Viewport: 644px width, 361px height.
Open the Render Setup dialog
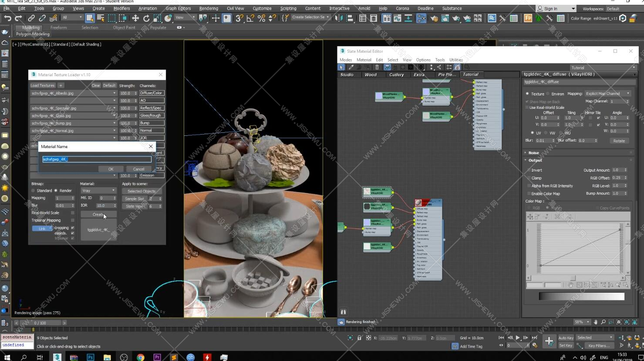click(x=434, y=18)
